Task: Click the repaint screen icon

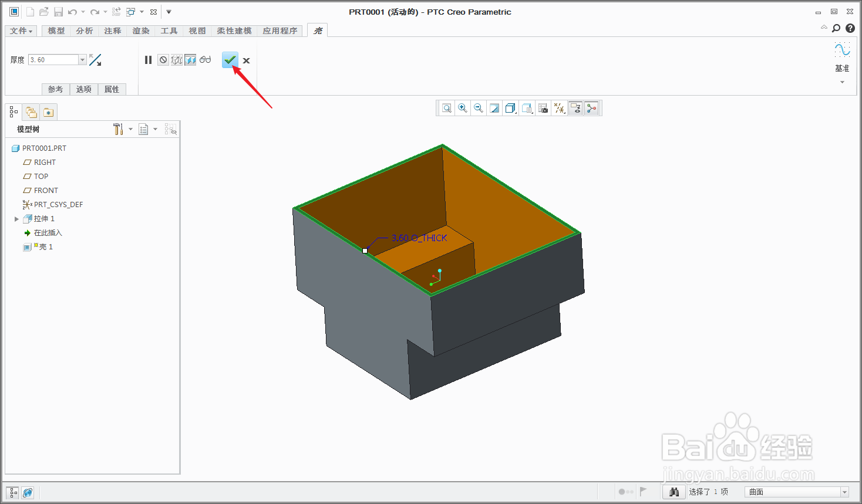Action: click(x=494, y=108)
